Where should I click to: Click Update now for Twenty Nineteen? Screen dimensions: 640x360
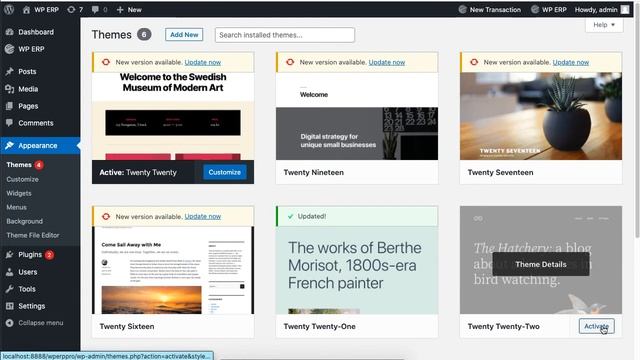pos(387,62)
